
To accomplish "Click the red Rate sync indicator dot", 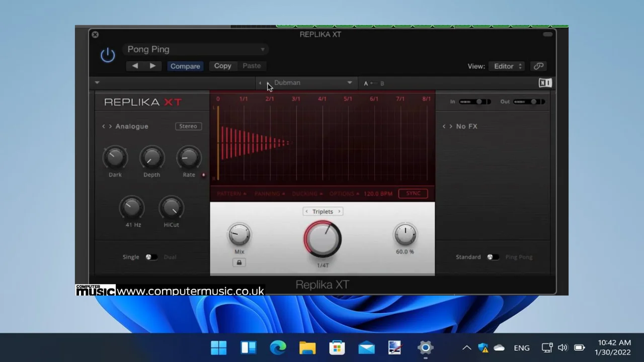I will coord(203,175).
